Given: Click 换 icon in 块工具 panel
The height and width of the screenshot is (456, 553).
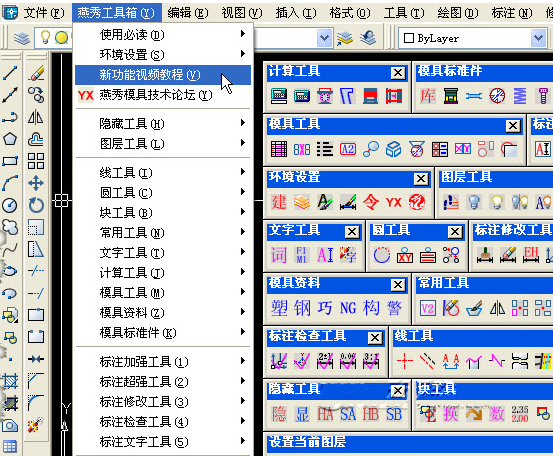Looking at the screenshot, I should [x=451, y=414].
